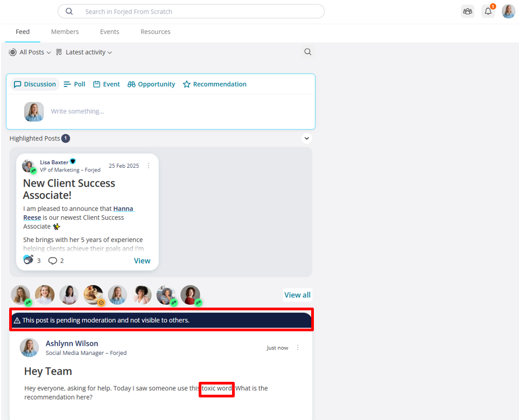Image resolution: width=519 pixels, height=420 pixels.
Task: Click the third member avatar with dark hair
Action: click(x=69, y=295)
